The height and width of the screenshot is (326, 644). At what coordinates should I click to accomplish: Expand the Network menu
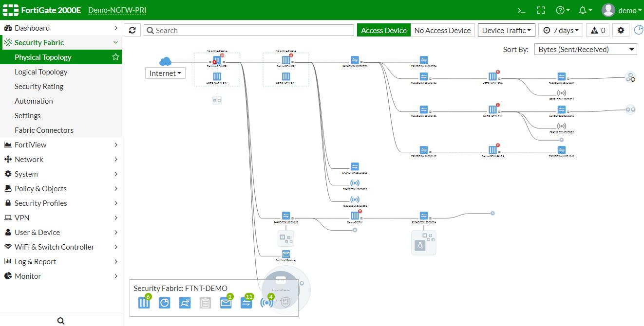coord(61,159)
